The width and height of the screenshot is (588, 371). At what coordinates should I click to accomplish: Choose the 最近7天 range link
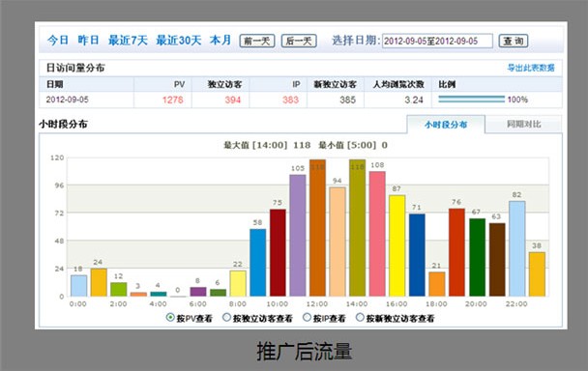point(128,41)
